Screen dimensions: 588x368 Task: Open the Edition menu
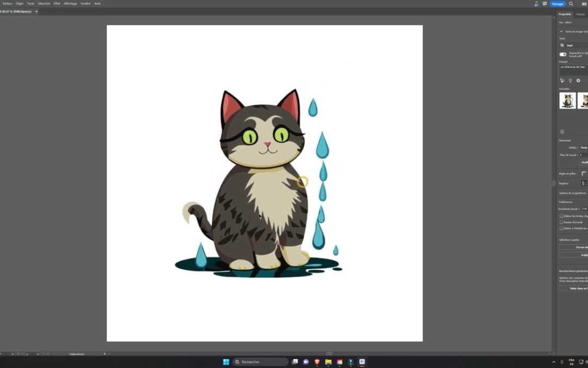(8, 3)
